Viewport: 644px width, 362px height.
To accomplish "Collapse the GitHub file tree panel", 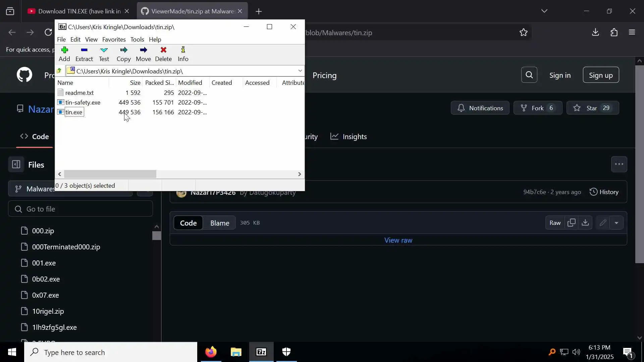I will 16,165.
